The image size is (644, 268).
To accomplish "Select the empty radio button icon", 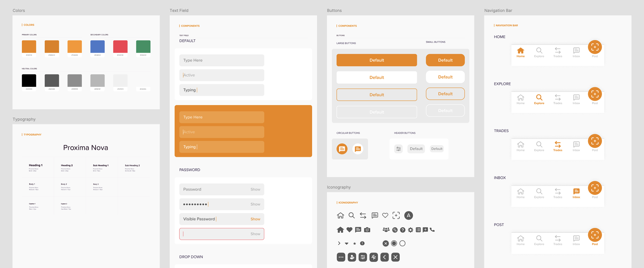I will point(402,243).
